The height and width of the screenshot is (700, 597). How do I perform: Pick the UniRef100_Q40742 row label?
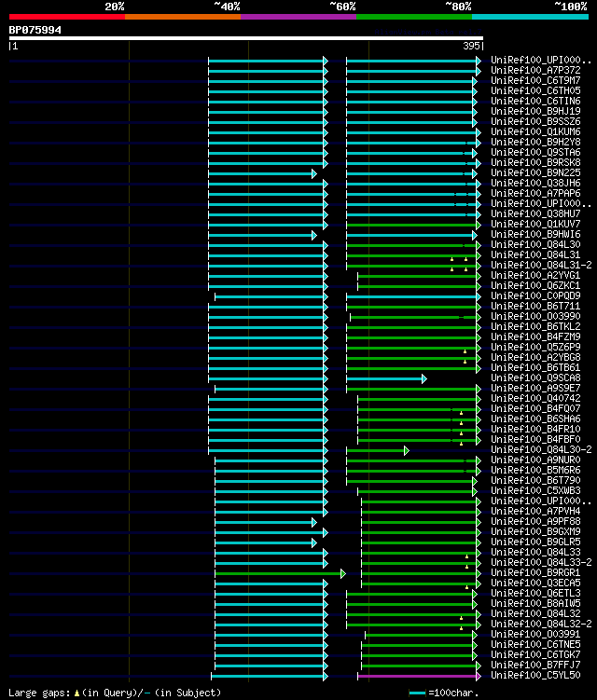click(535, 399)
